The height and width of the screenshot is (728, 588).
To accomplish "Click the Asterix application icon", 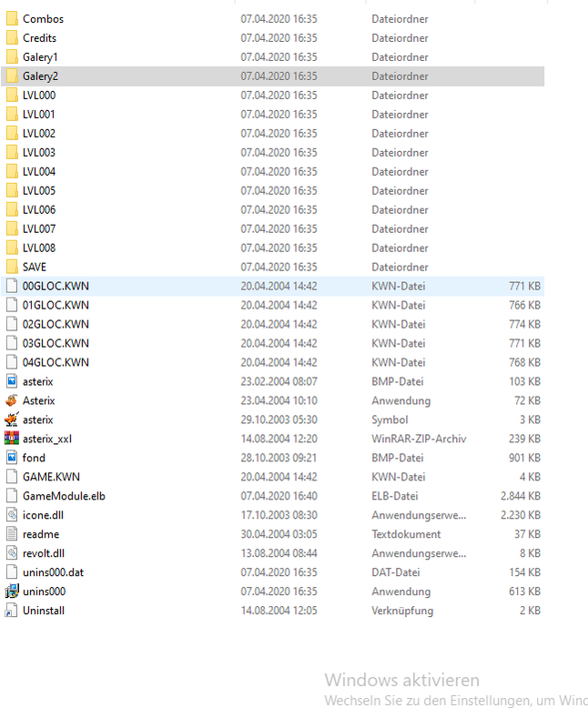I will [x=12, y=400].
